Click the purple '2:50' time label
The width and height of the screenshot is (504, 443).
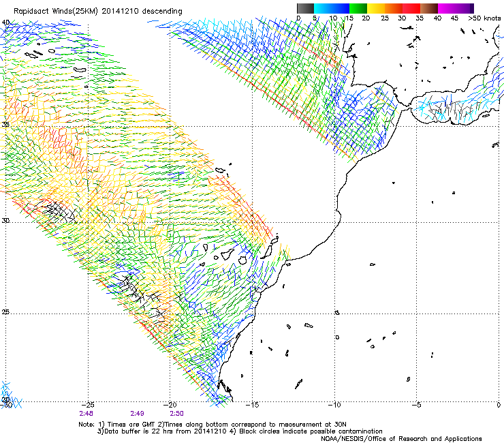click(177, 414)
